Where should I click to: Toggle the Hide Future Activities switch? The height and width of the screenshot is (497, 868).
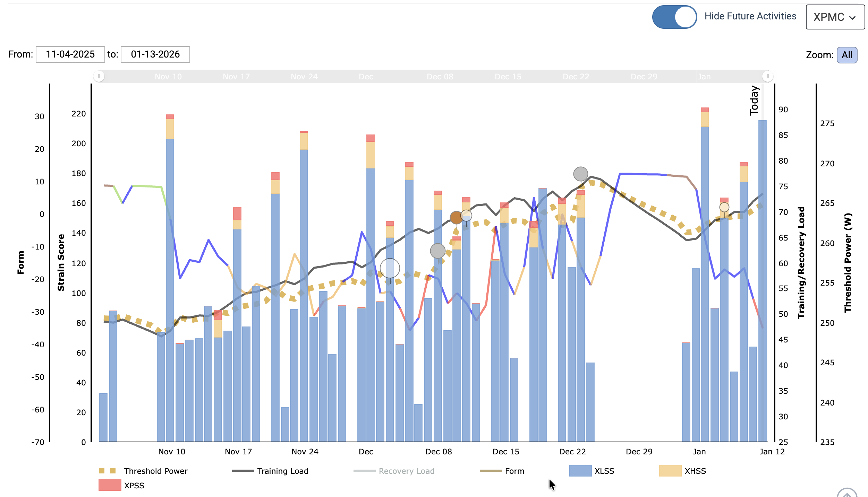click(674, 17)
